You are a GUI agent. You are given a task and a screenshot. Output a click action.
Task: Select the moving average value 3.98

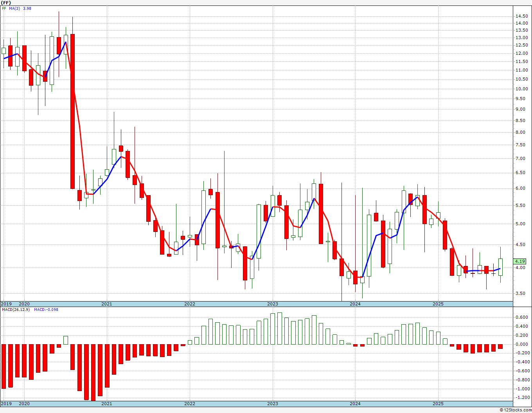pos(27,8)
